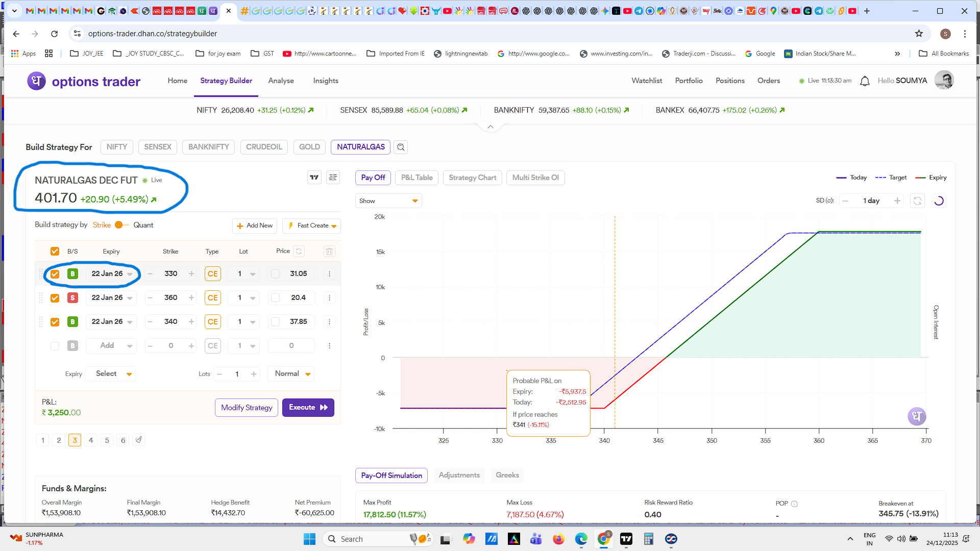The image size is (980, 551).
Task: Click the delete all legs trash icon
Action: click(329, 252)
